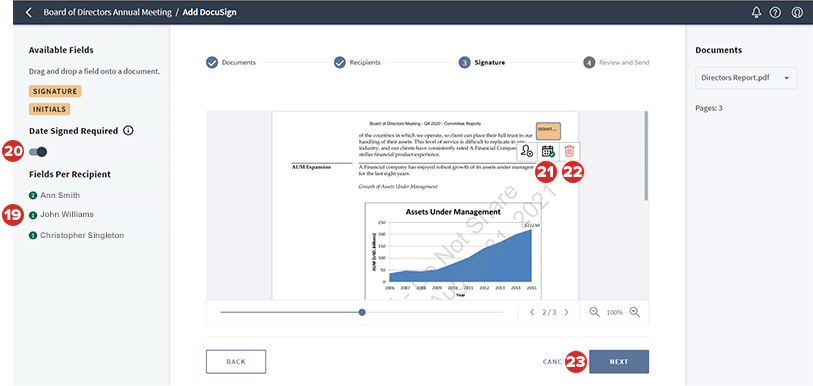Go to previous document page
The width and height of the screenshot is (813, 386).
(532, 312)
